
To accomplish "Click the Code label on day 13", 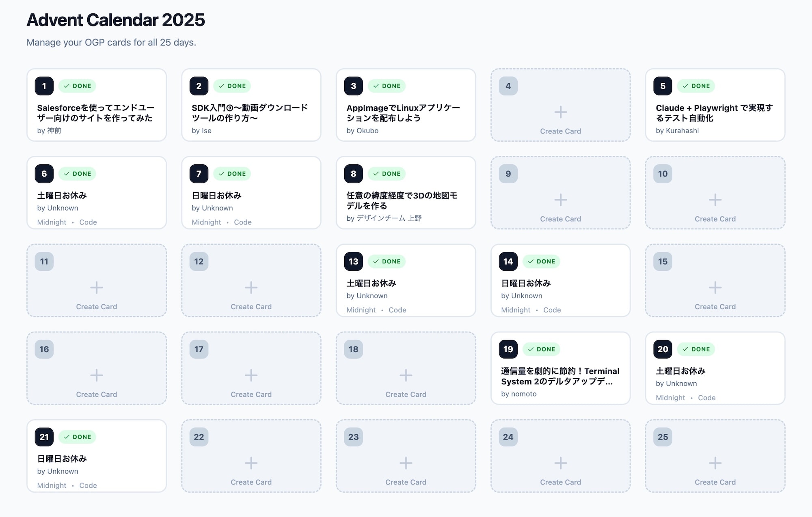I will coord(397,310).
